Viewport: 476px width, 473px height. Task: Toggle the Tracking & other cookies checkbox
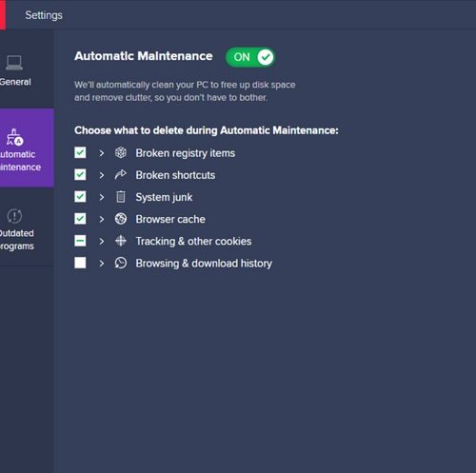tap(80, 241)
